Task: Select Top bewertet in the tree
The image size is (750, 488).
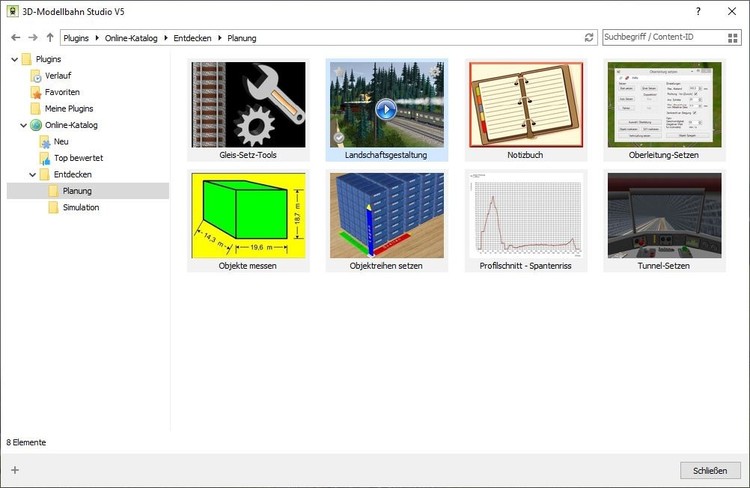Action: tap(78, 158)
